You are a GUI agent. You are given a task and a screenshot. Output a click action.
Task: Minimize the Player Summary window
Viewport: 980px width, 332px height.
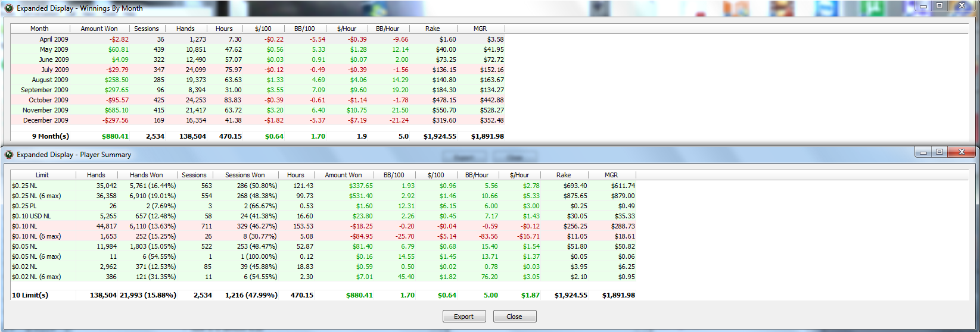(x=923, y=152)
